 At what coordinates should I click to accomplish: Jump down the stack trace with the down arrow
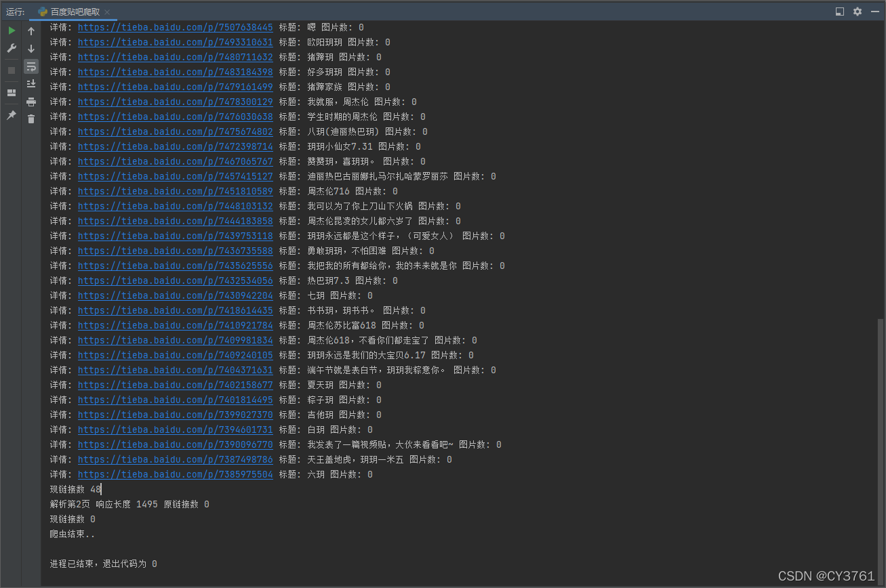pos(31,49)
